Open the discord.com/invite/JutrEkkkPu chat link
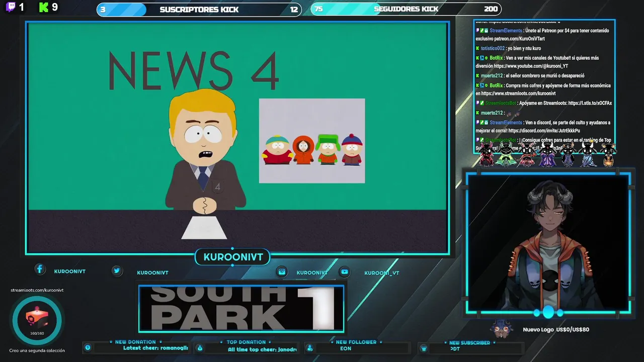 [x=544, y=131]
